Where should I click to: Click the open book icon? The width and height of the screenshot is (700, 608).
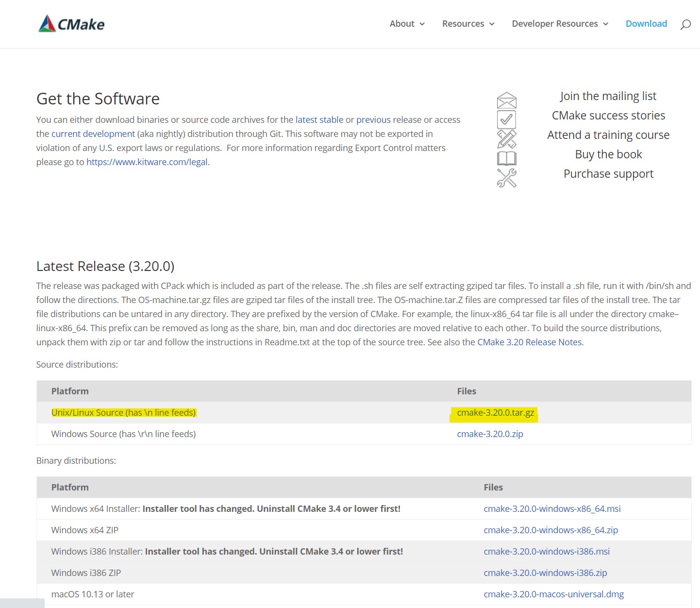click(506, 159)
